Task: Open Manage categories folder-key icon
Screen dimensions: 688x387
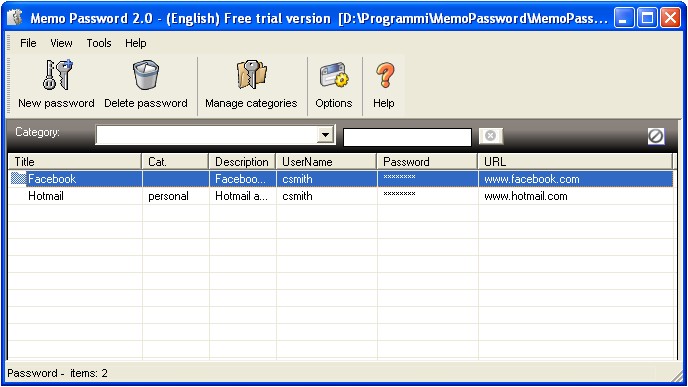Action: point(251,75)
